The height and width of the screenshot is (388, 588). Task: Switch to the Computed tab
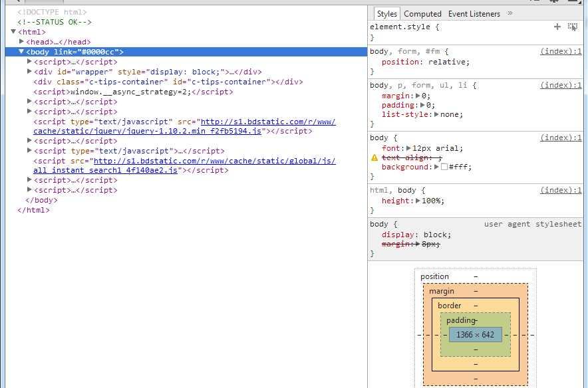click(422, 14)
